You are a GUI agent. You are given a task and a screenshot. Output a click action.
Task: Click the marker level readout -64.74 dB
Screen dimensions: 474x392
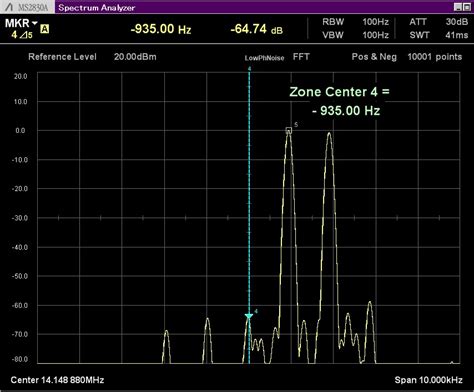[256, 29]
